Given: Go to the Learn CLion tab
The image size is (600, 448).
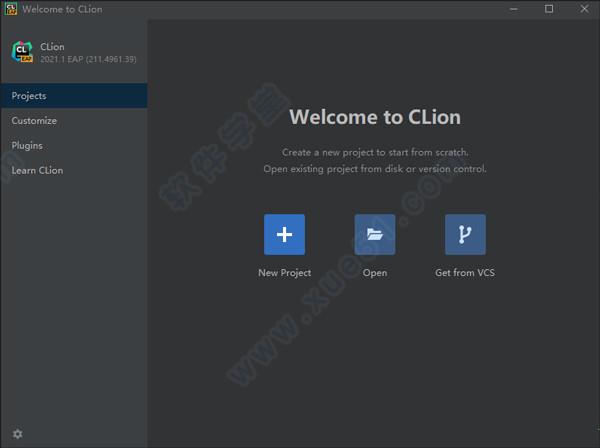Looking at the screenshot, I should (x=74, y=170).
